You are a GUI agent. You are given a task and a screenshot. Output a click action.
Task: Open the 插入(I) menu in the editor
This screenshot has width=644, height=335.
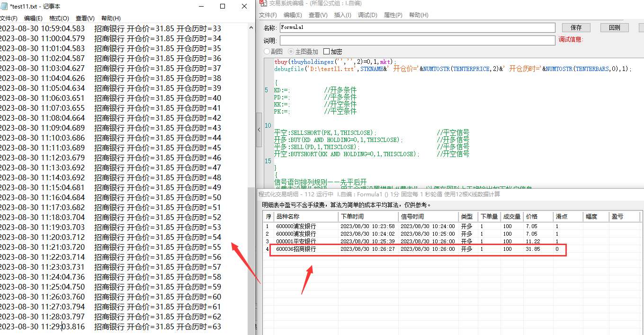click(x=342, y=15)
